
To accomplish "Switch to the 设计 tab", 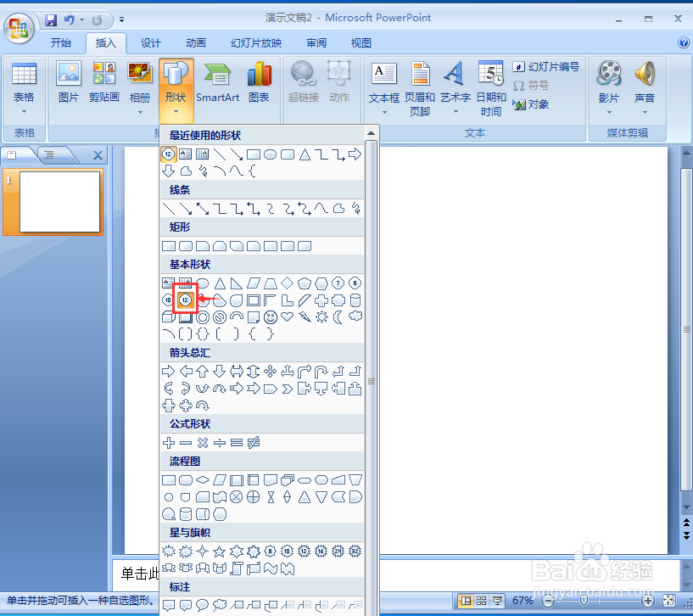I will [151, 43].
